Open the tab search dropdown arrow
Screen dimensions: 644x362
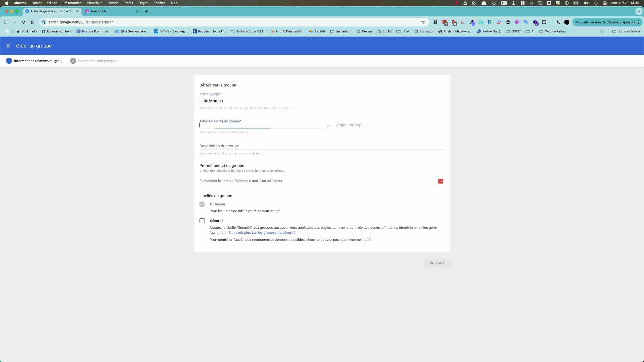pyautogui.click(x=639, y=11)
